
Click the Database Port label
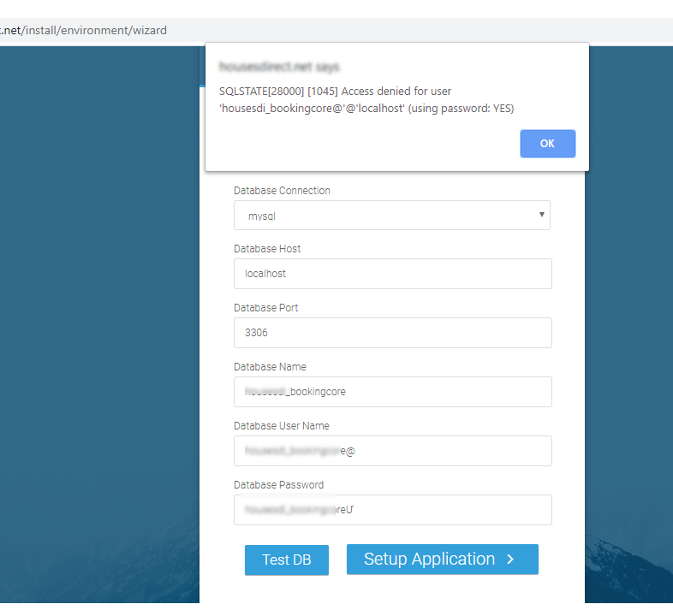click(x=265, y=308)
